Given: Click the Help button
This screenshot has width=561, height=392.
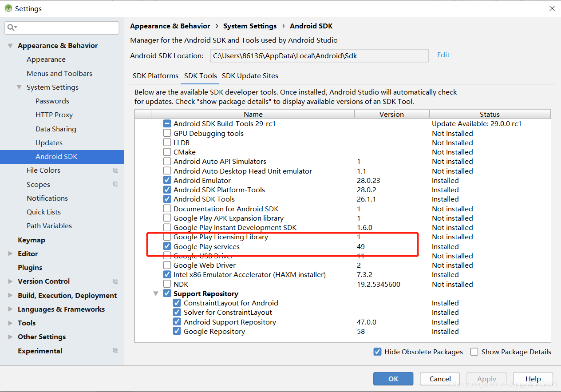Looking at the screenshot, I should (533, 379).
